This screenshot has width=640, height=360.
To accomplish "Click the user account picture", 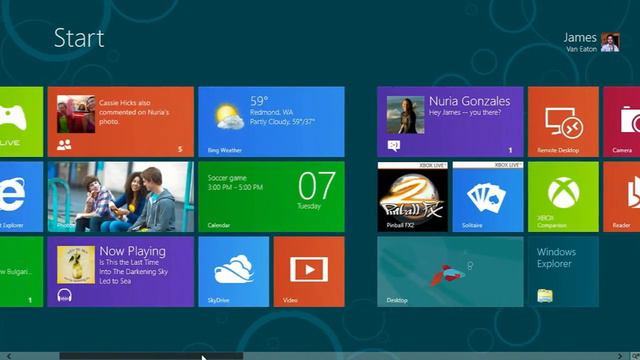I will tap(610, 42).
